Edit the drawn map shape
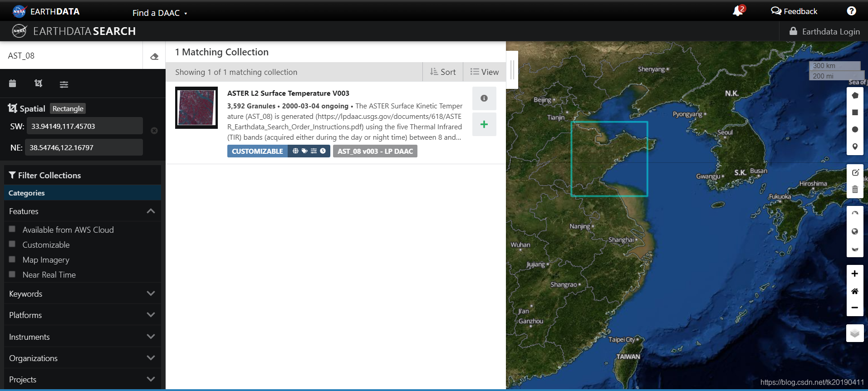Image resolution: width=868 pixels, height=391 pixels. pyautogui.click(x=855, y=172)
